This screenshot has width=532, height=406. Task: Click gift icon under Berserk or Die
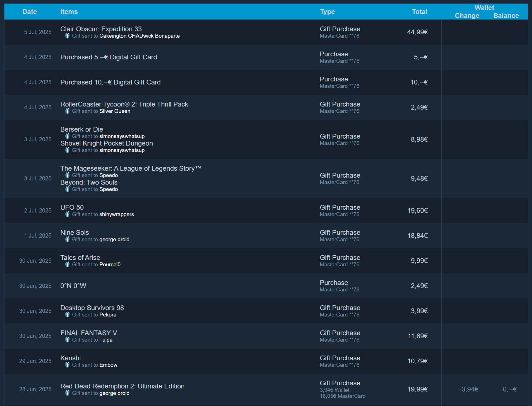(x=67, y=136)
